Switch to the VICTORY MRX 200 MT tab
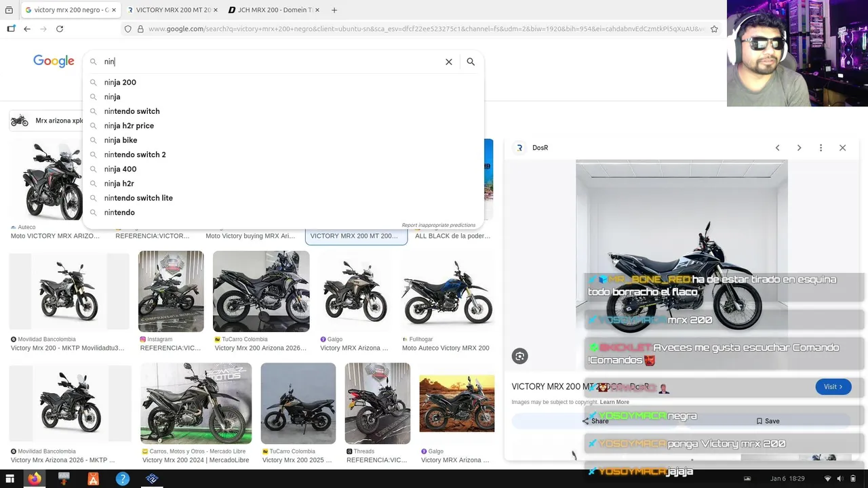The image size is (868, 488). (x=172, y=10)
